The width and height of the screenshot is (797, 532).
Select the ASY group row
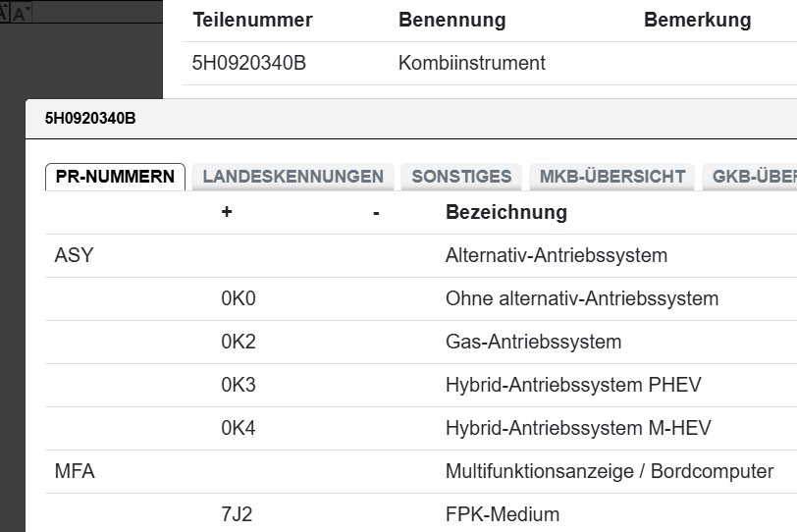75,255
